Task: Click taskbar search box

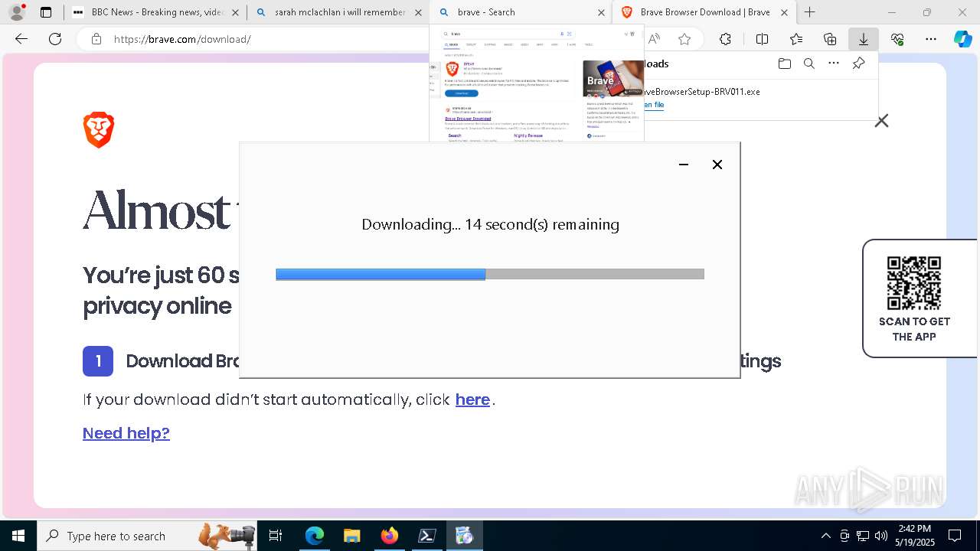Action: pyautogui.click(x=149, y=536)
